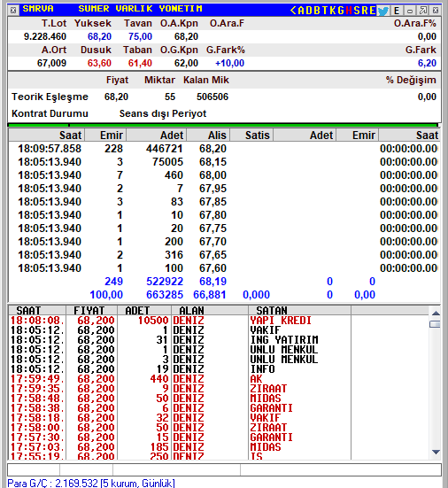Select the 67,60 bid price row

click(223, 268)
